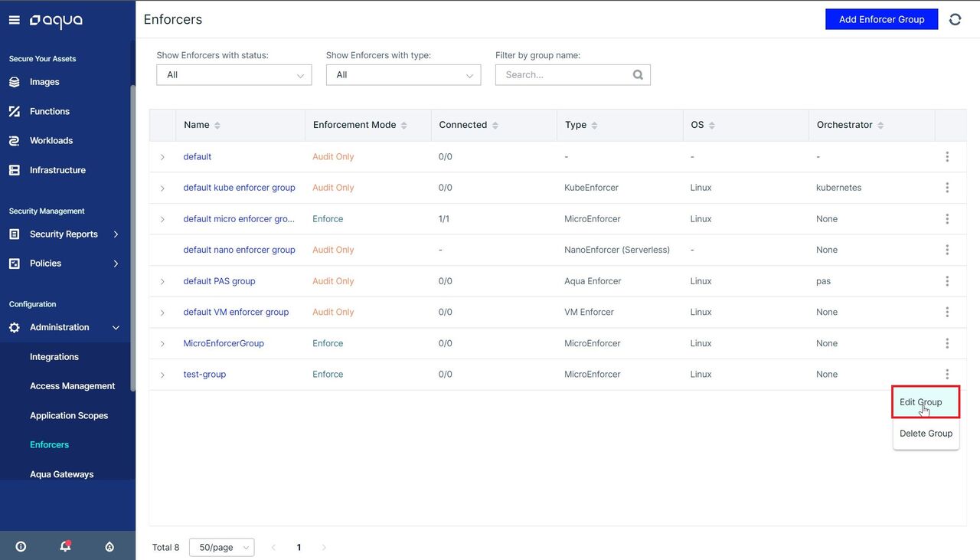Click NanoEnforcer (Serverless) type cell

(x=617, y=250)
